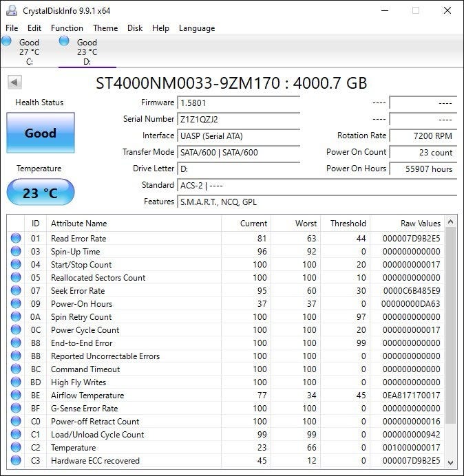Click the 23 °C temperature button
The image size is (464, 476).
pyautogui.click(x=41, y=193)
